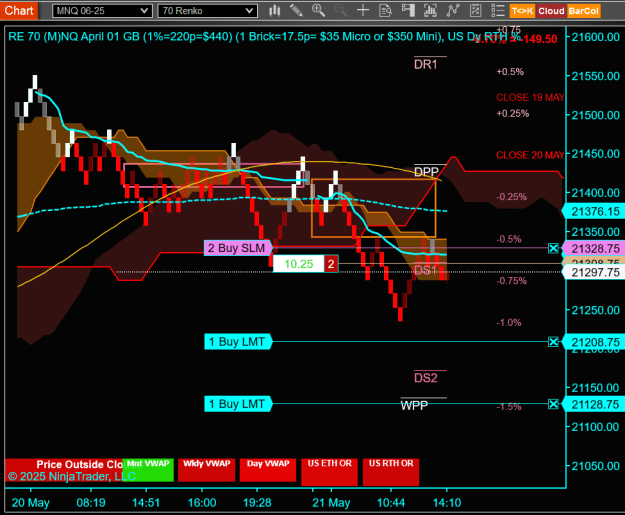This screenshot has height=515, width=625.
Task: Click the DS1 pivot label
Action: coord(426,270)
